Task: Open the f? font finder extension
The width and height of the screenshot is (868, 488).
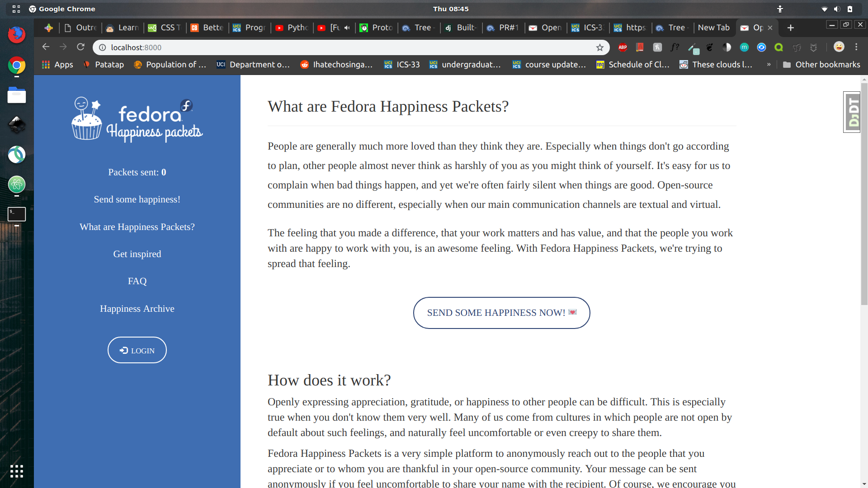Action: point(675,47)
